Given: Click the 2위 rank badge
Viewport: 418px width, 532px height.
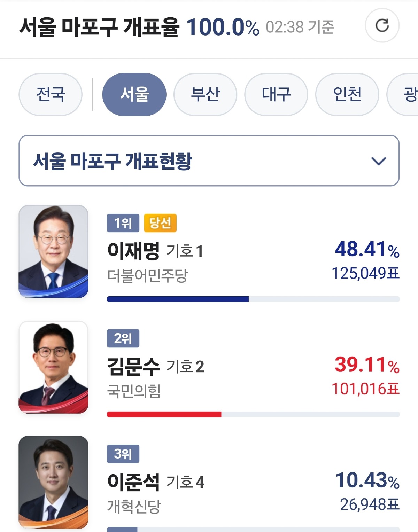Looking at the screenshot, I should coord(123,338).
